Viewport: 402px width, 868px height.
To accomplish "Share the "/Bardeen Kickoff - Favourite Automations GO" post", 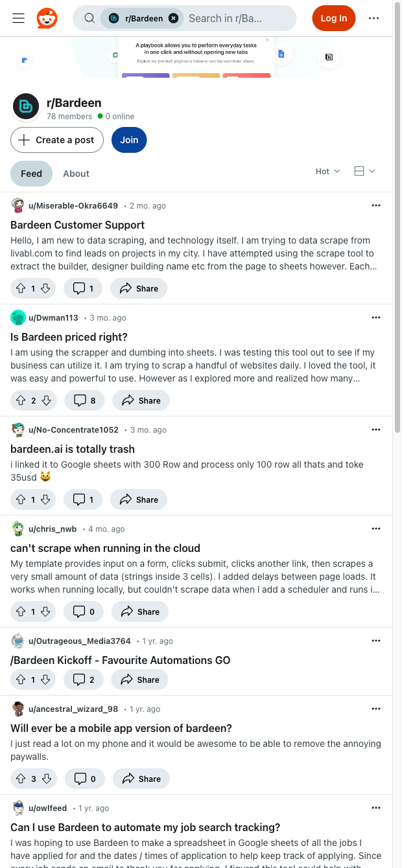I will tap(139, 680).
